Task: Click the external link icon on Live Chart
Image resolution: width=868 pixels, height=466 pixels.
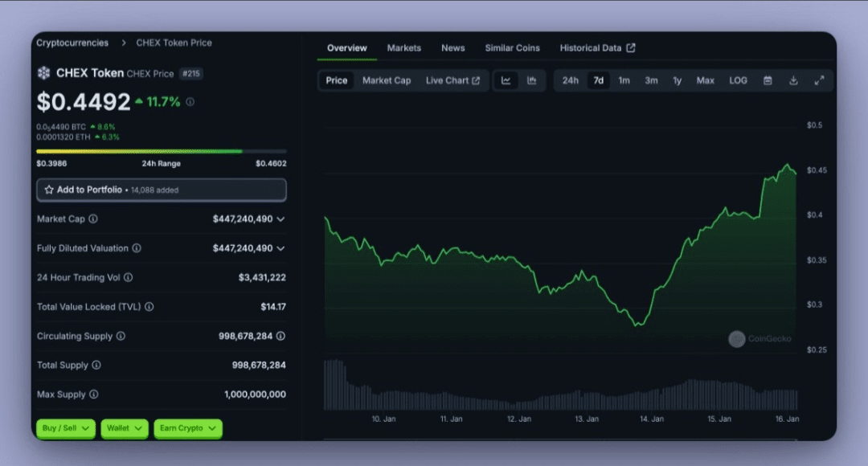Action: point(476,81)
